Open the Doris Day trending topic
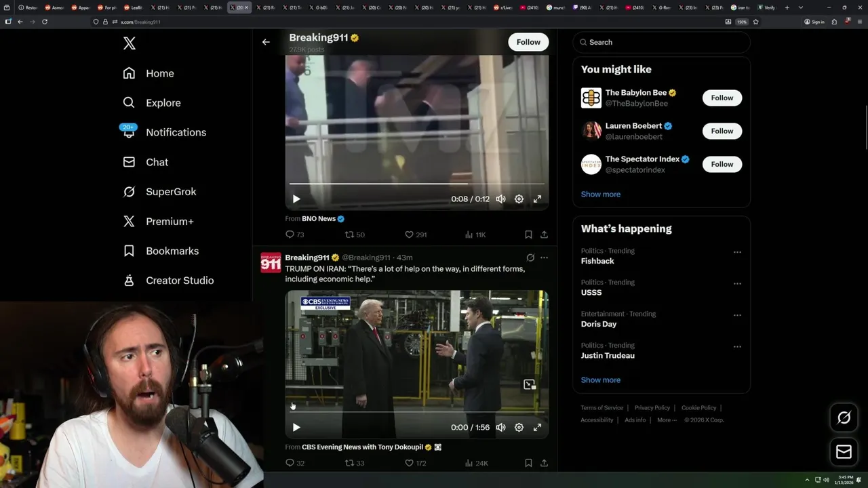Screen dimensions: 868x488 [598, 324]
